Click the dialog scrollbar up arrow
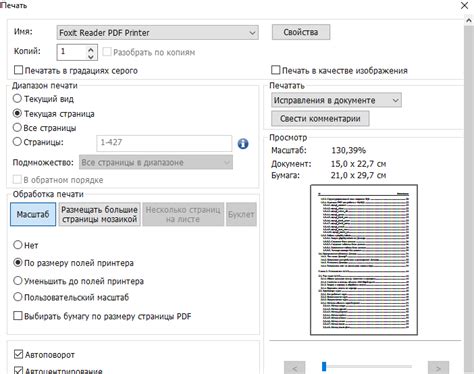Viewport: 474px width, 374px height. [469, 21]
